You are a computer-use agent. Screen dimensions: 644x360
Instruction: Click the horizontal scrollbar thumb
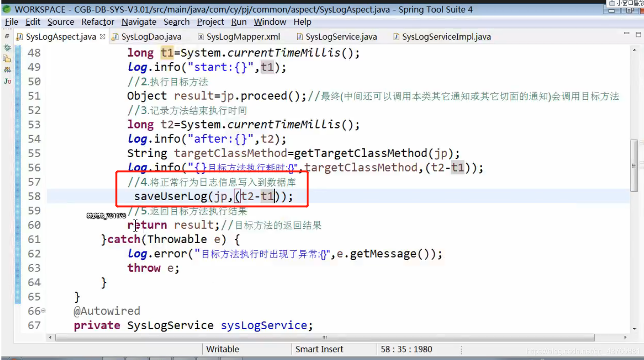(x=325, y=337)
